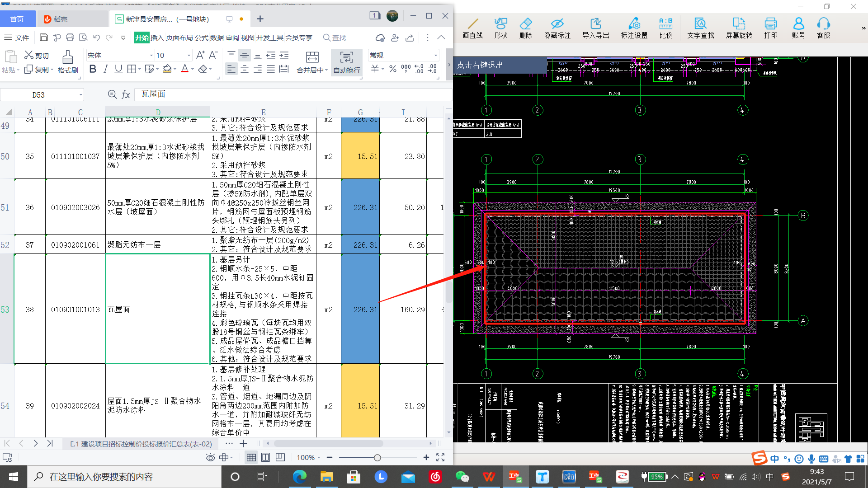The width and height of the screenshot is (868, 488).
Task: Switch to page layout view
Action: pos(266,457)
